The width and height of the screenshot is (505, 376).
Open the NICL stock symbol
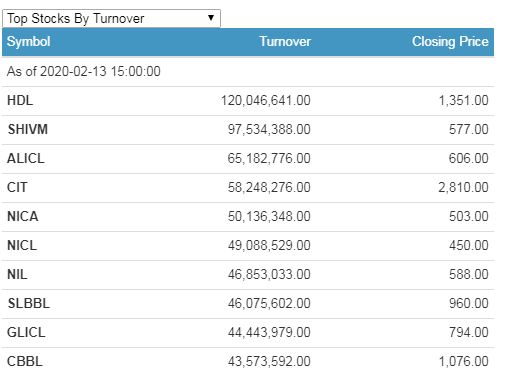pyautogui.click(x=22, y=245)
